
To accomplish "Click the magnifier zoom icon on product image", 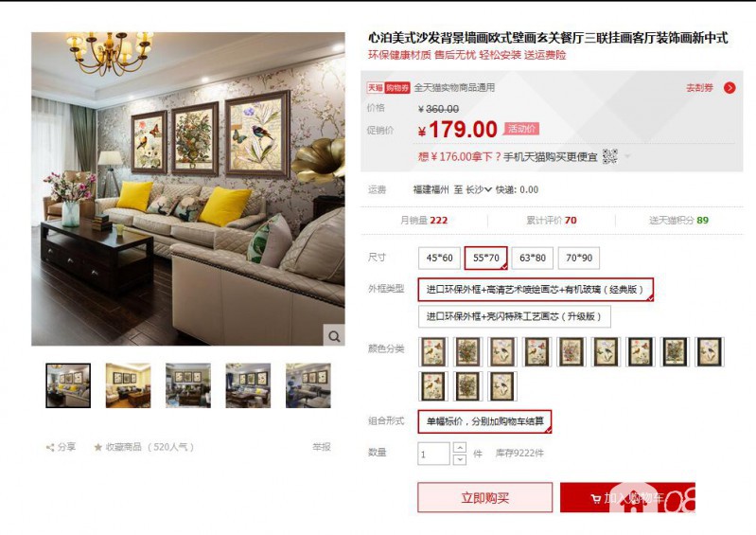I will pyautogui.click(x=334, y=336).
